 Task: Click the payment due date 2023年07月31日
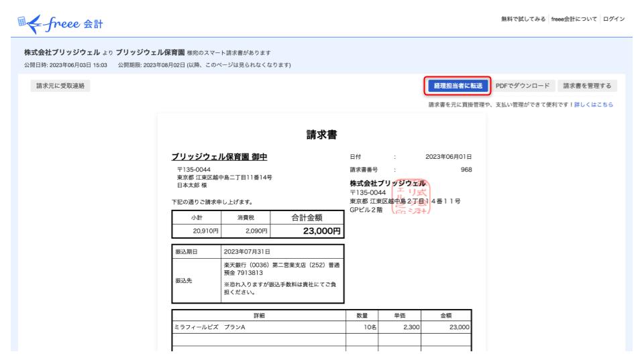[247, 251]
